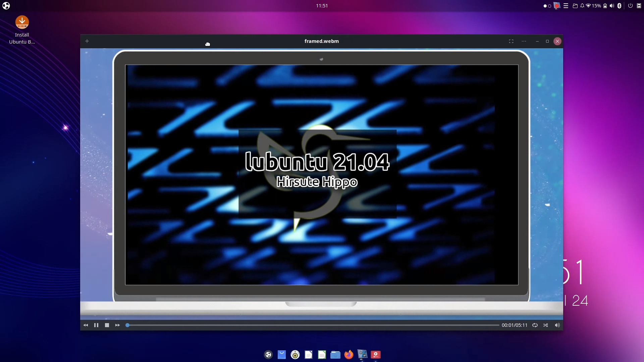Screen dimensions: 644x362
Task: Open the notifications bell in panel
Action: (582, 6)
